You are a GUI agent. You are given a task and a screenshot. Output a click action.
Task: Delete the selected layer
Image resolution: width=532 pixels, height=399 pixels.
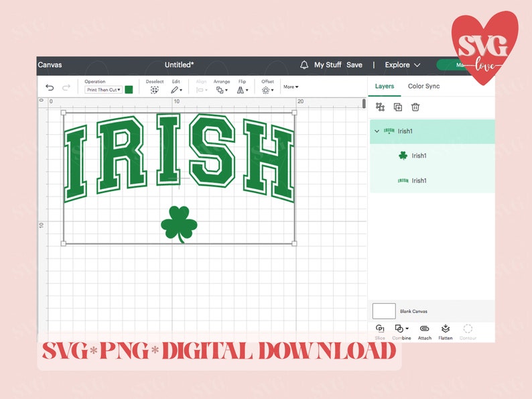(x=415, y=107)
